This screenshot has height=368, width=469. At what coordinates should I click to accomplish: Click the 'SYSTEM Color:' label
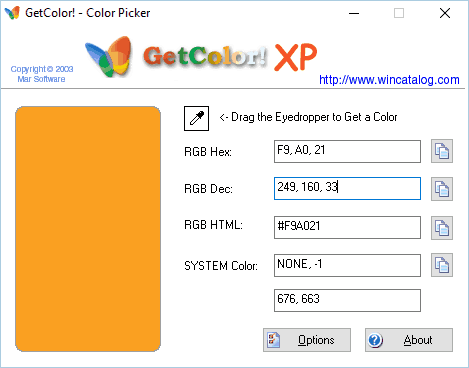pyautogui.click(x=221, y=266)
